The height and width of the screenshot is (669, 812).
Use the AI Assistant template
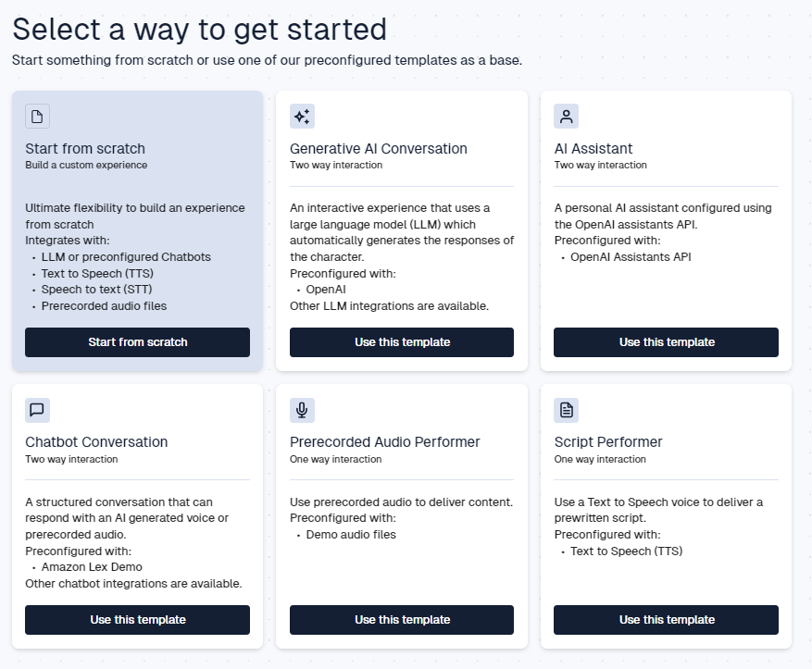tap(666, 342)
